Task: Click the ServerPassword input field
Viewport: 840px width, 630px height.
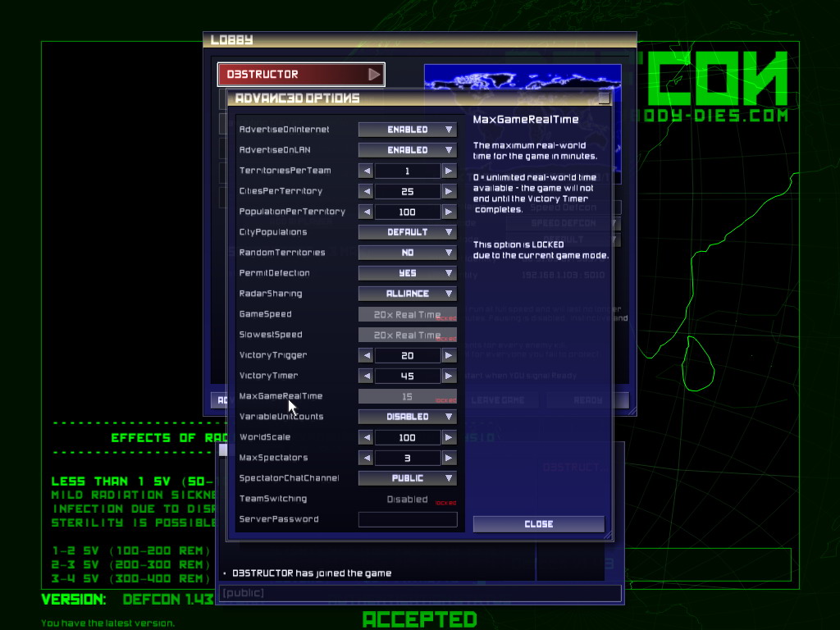Action: click(408, 519)
